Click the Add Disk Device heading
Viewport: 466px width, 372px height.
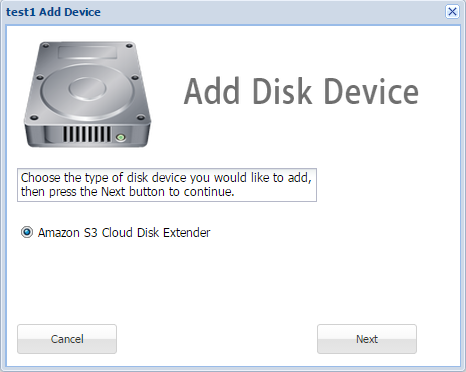click(301, 91)
